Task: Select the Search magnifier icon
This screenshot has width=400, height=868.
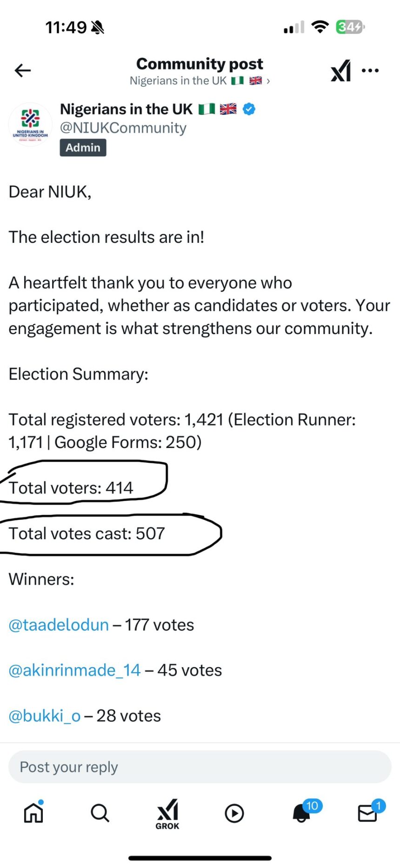Action: point(100,813)
